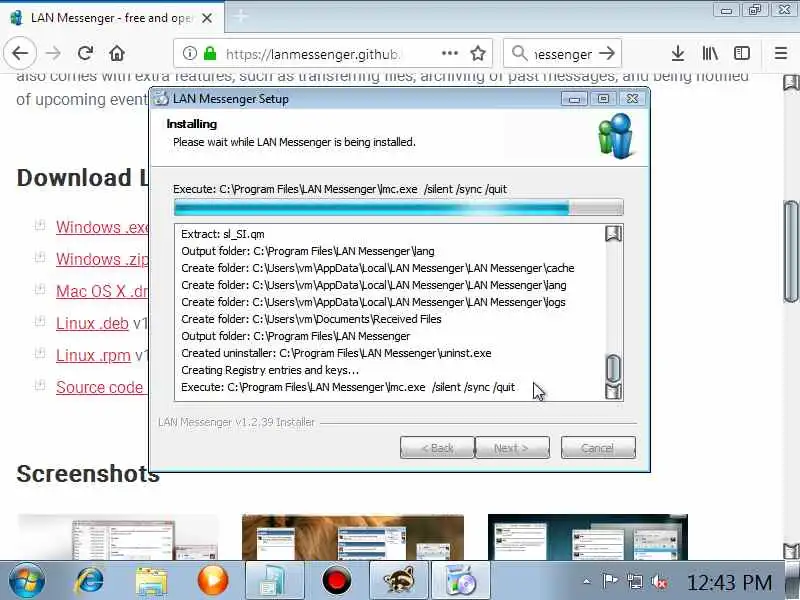Open network status tray icon
Image resolution: width=800 pixels, height=600 pixels.
pos(635,581)
